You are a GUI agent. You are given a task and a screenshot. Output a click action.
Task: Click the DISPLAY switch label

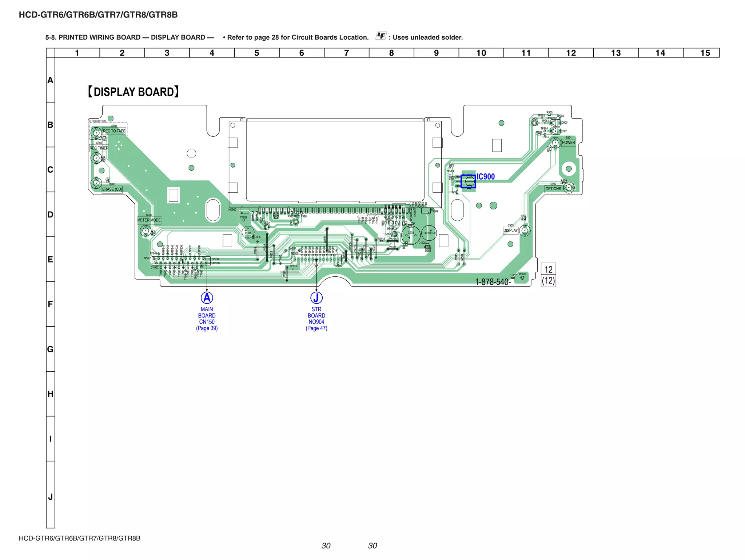point(510,231)
